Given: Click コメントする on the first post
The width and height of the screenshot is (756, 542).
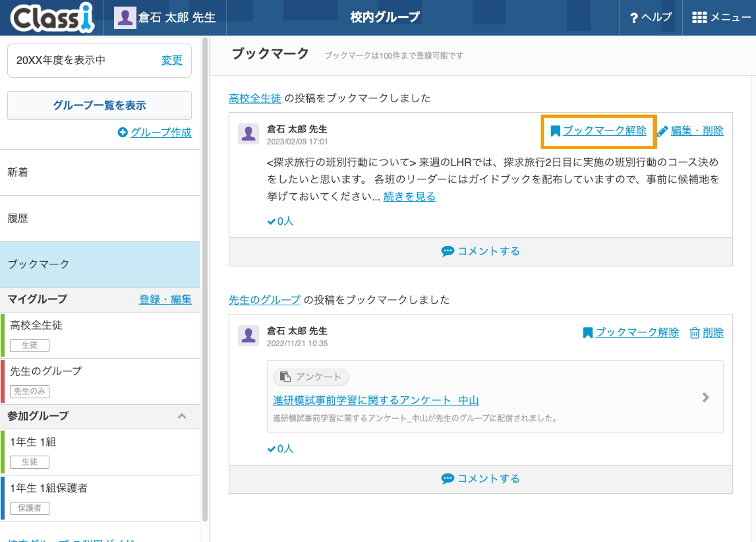Looking at the screenshot, I should pyautogui.click(x=481, y=251).
